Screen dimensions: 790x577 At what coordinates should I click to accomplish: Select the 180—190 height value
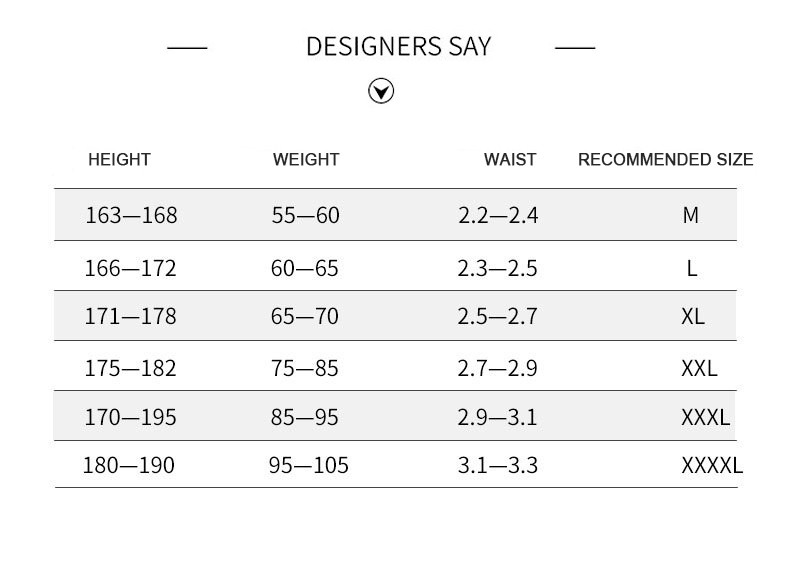coord(129,466)
